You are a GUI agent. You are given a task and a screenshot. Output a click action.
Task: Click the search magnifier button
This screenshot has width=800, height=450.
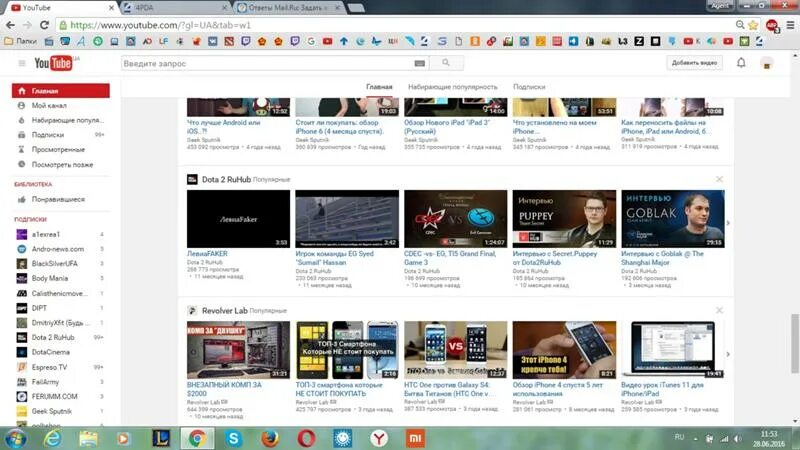click(x=446, y=63)
